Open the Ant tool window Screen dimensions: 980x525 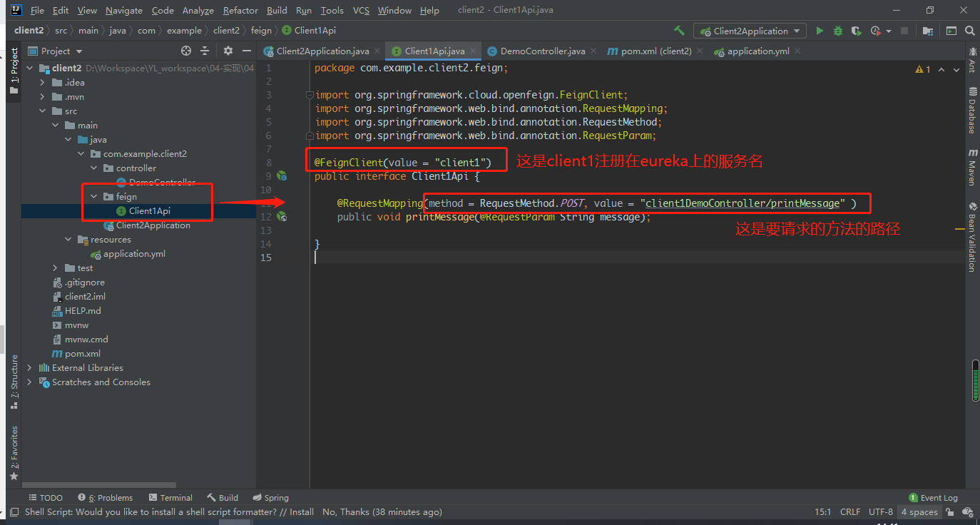[972, 60]
